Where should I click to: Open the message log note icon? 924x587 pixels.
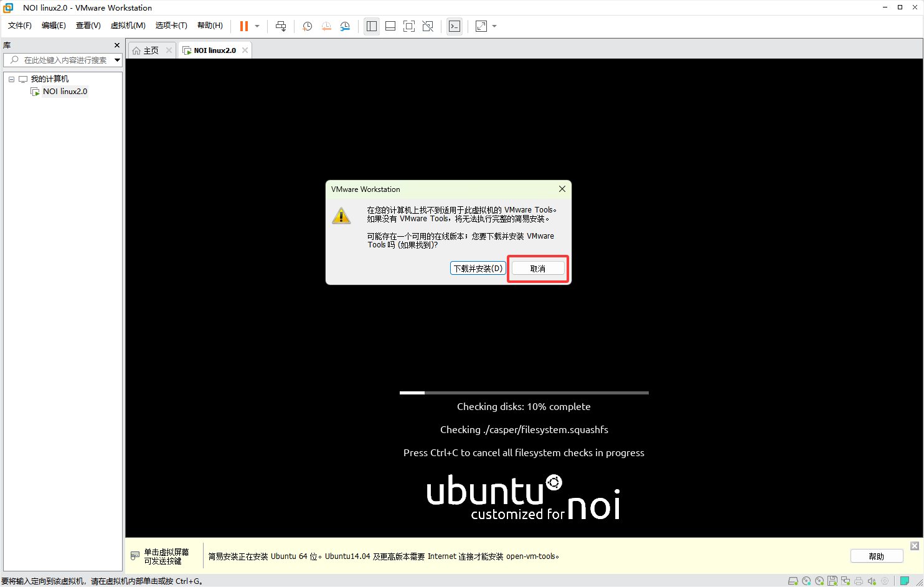pos(905,581)
